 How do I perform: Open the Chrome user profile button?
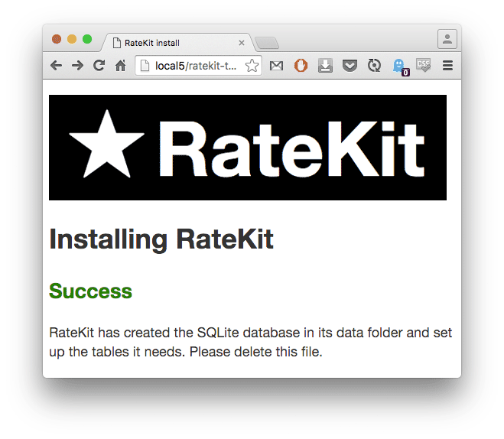tap(447, 39)
